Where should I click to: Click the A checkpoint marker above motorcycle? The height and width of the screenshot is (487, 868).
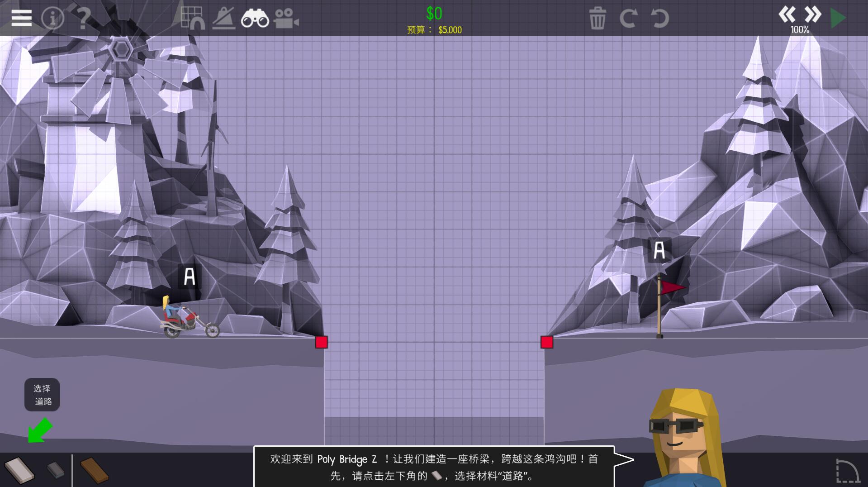pyautogui.click(x=189, y=277)
